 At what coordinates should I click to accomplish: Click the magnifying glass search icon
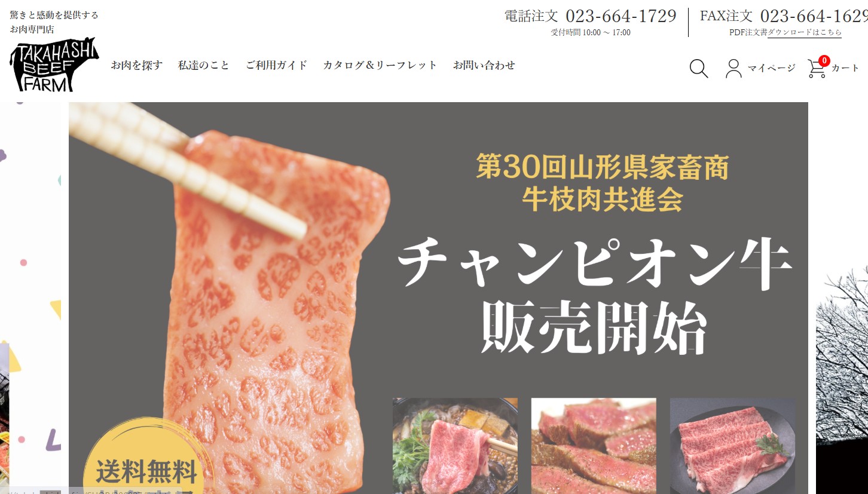(x=699, y=68)
